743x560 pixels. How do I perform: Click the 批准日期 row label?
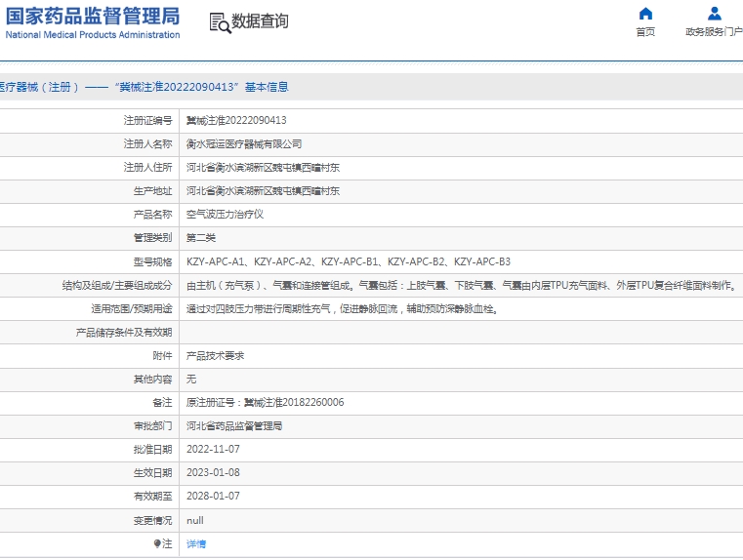[x=152, y=449]
